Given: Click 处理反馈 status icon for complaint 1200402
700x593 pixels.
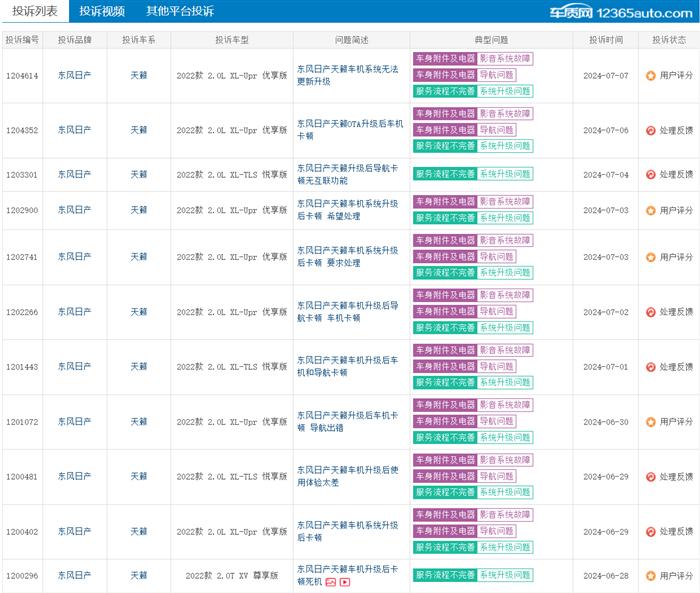Looking at the screenshot, I should pyautogui.click(x=650, y=531).
